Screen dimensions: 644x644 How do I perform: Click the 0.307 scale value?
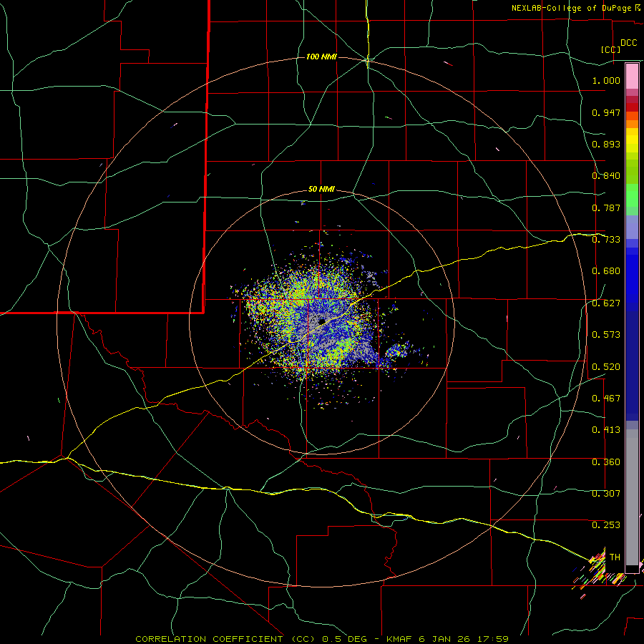(x=606, y=493)
